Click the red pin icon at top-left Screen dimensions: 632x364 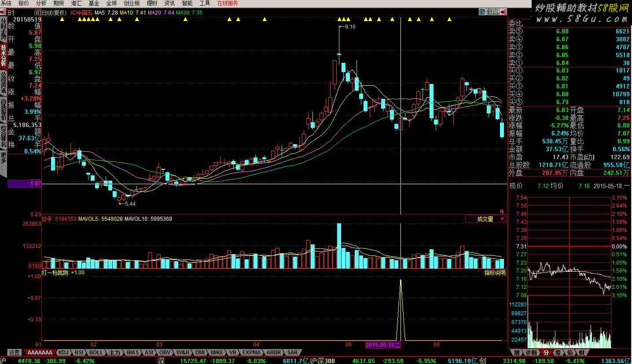tap(4, 12)
